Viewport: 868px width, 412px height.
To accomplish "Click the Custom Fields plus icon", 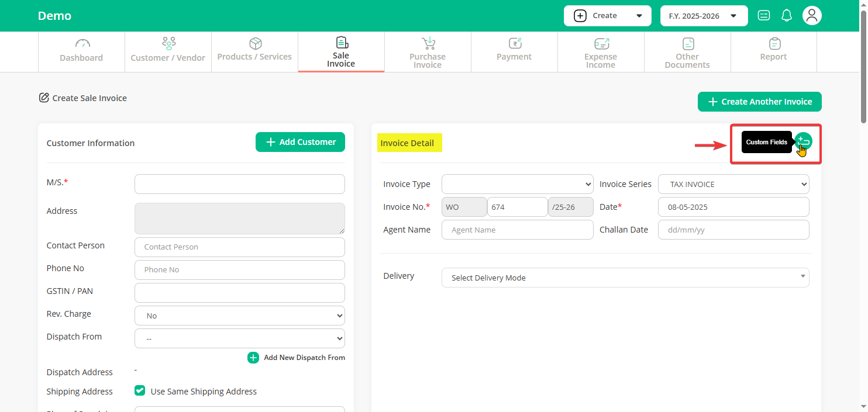I will click(804, 141).
